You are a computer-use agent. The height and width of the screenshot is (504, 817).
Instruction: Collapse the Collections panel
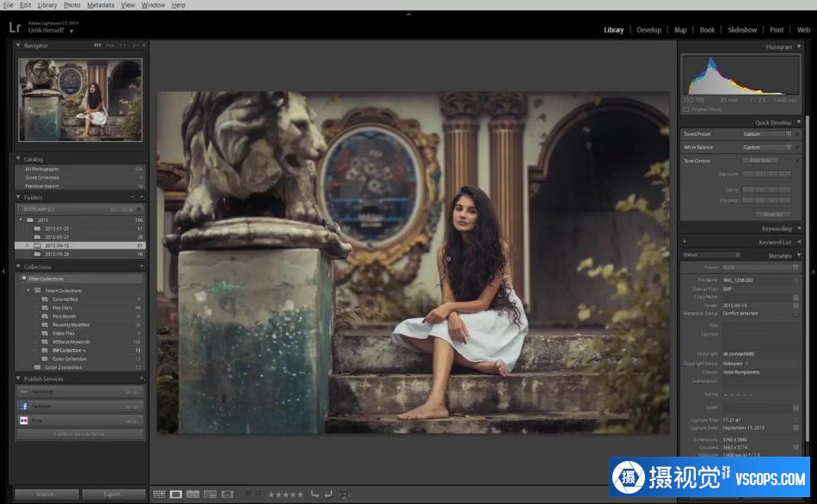[18, 267]
